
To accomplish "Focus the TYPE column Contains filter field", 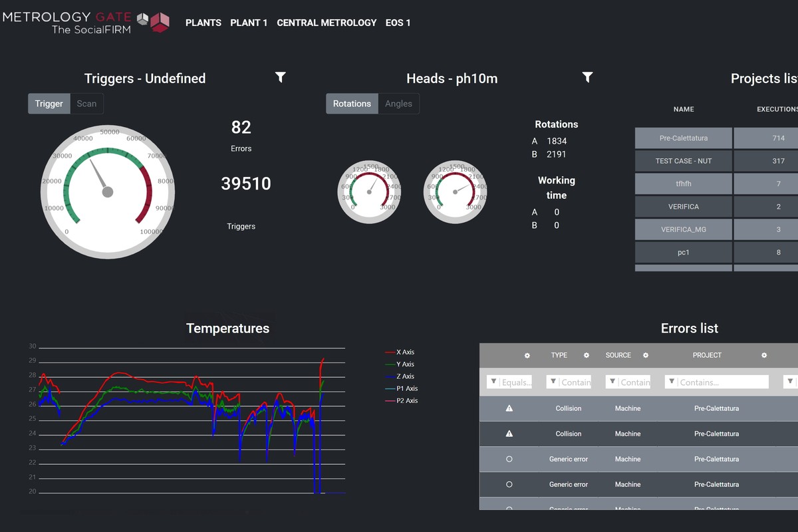I will [x=569, y=382].
